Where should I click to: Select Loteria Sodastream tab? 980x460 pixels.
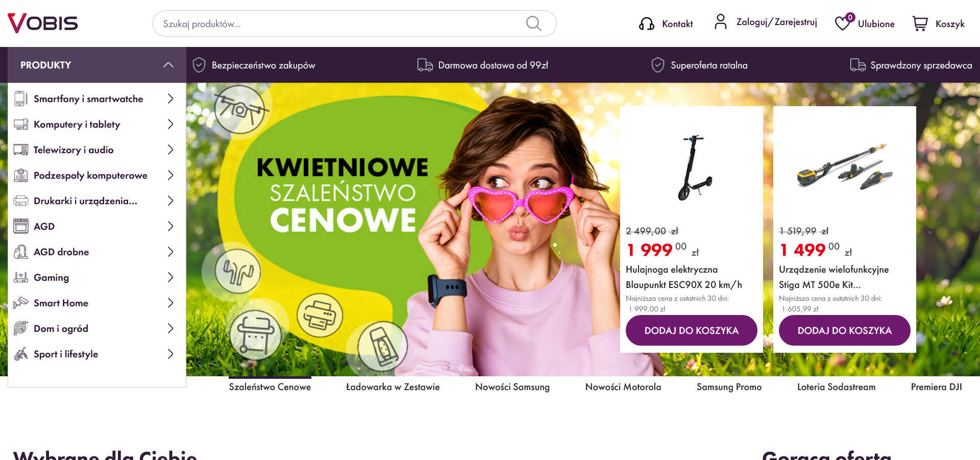click(836, 387)
